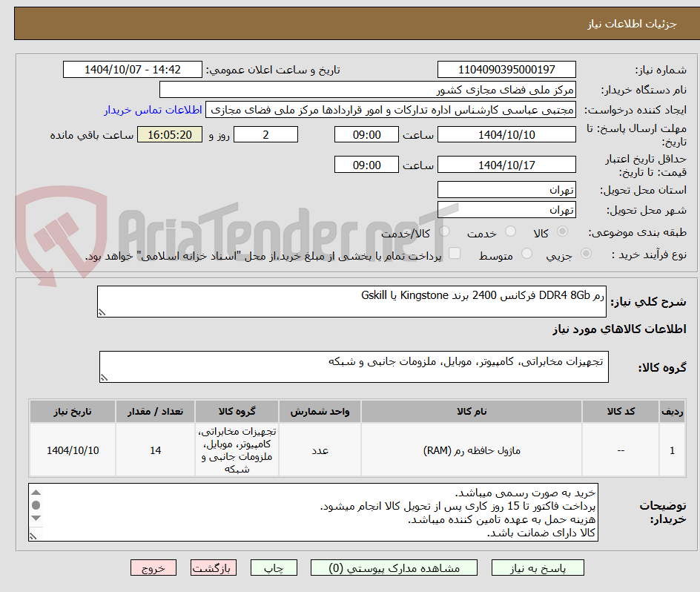Click the remaining time 16:05:20 field

tap(170, 134)
